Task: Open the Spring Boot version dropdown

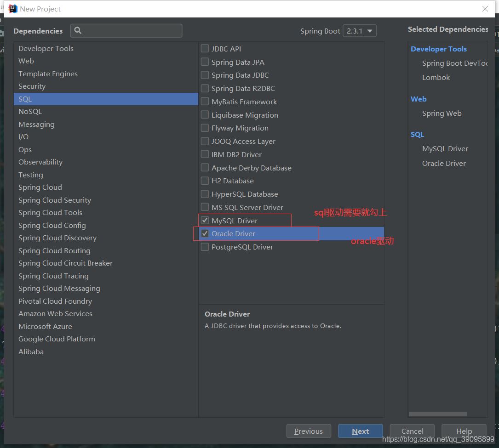Action: tap(360, 31)
